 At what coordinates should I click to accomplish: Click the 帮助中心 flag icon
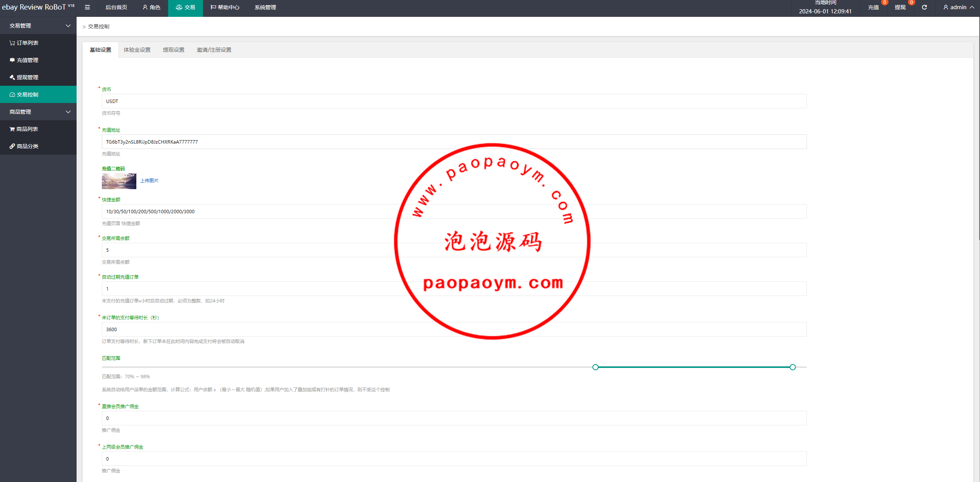click(x=213, y=7)
